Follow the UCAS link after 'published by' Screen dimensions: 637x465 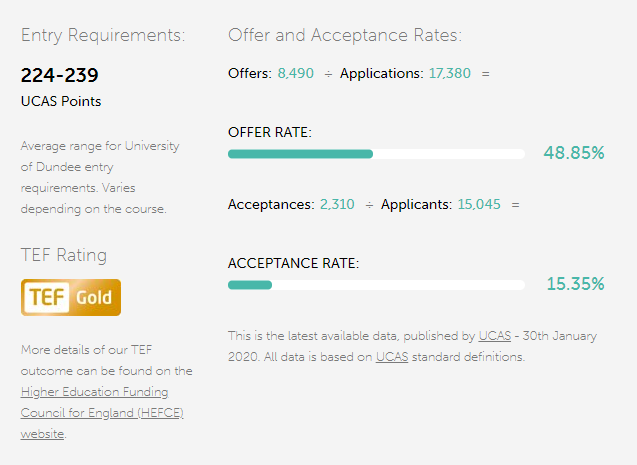(x=494, y=335)
